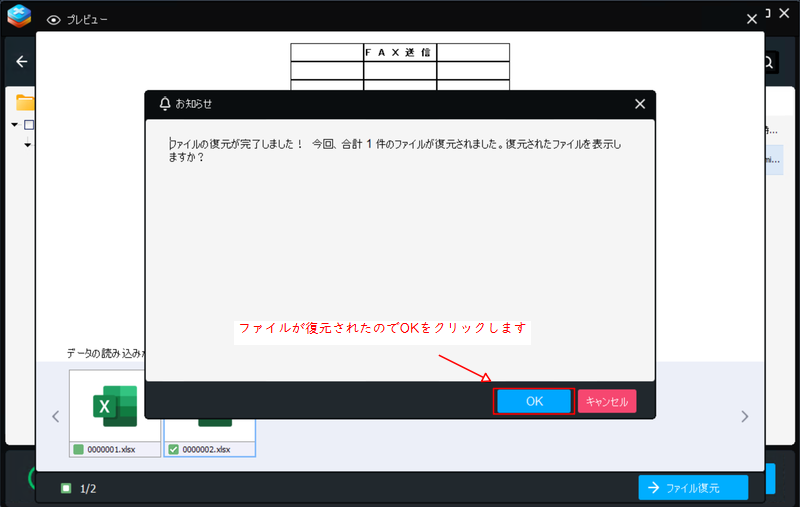This screenshot has height=507, width=800.
Task: Close the プレビュー preview window
Action: coord(752,19)
